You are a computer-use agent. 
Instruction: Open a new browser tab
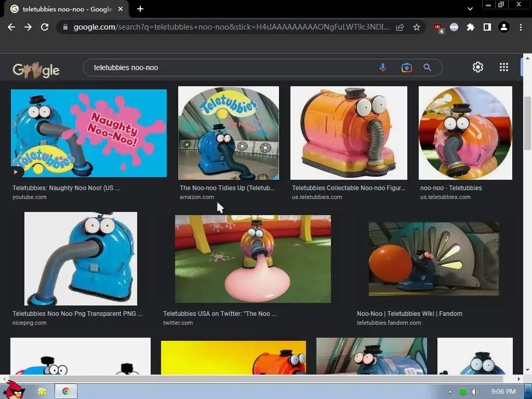pos(140,9)
